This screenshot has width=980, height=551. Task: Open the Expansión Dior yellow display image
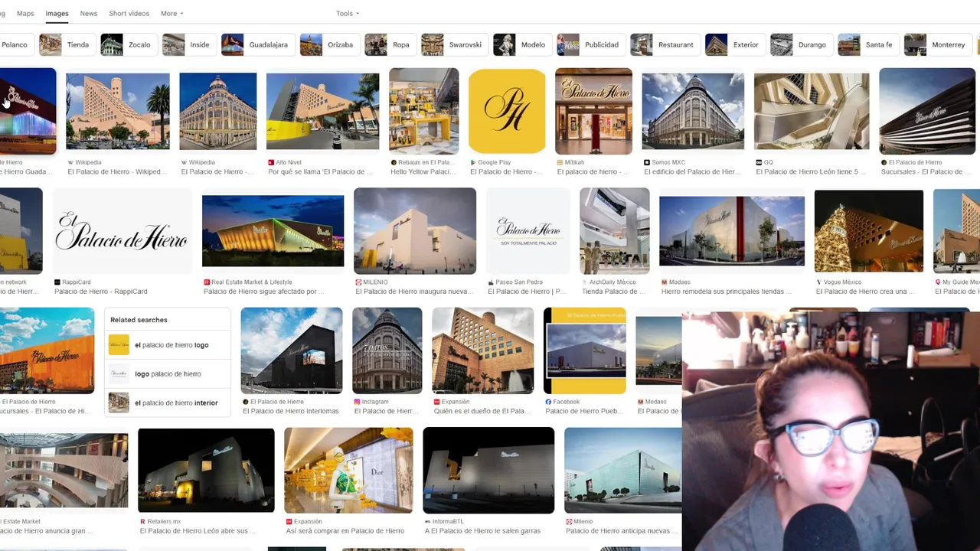point(348,471)
